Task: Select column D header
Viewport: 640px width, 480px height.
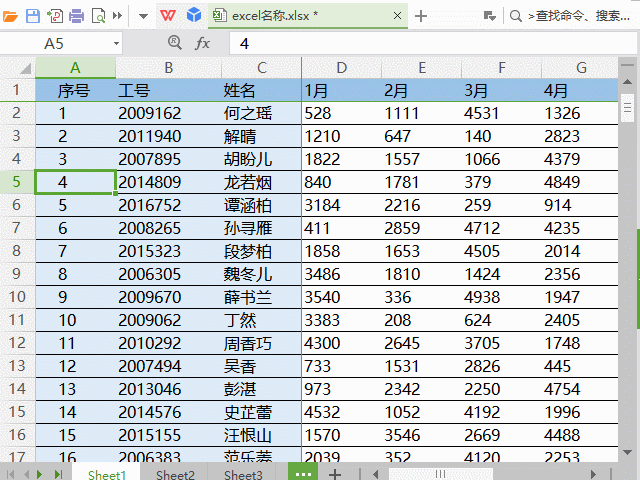Action: (342, 68)
